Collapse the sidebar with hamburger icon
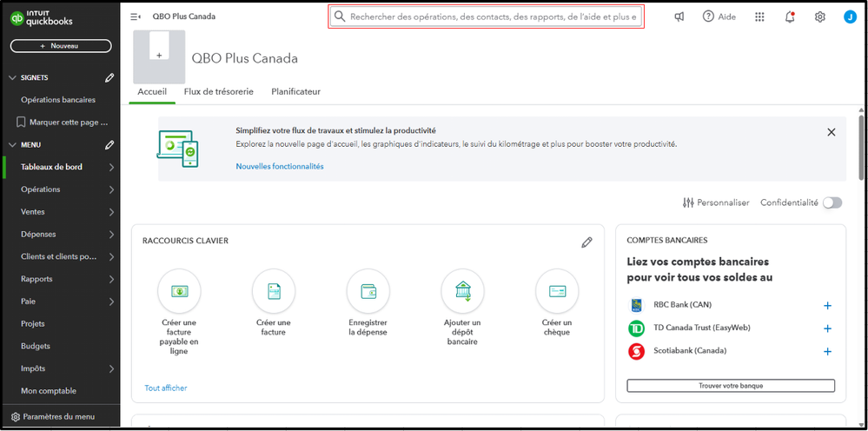Viewport: 868px width, 431px height. pos(135,17)
